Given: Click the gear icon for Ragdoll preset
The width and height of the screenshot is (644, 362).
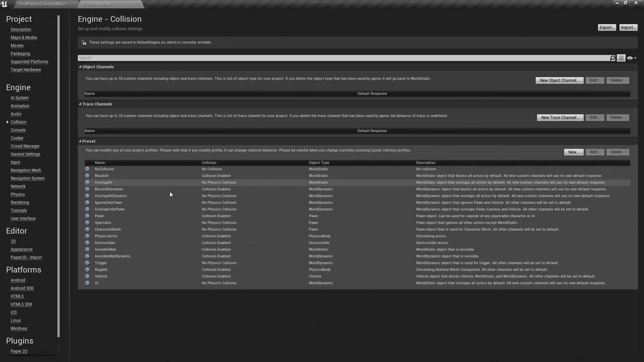Looking at the screenshot, I should pyautogui.click(x=88, y=269).
